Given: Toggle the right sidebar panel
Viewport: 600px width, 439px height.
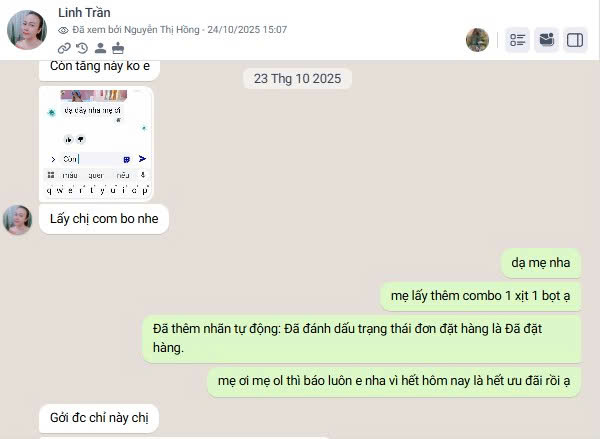Looking at the screenshot, I should point(575,40).
